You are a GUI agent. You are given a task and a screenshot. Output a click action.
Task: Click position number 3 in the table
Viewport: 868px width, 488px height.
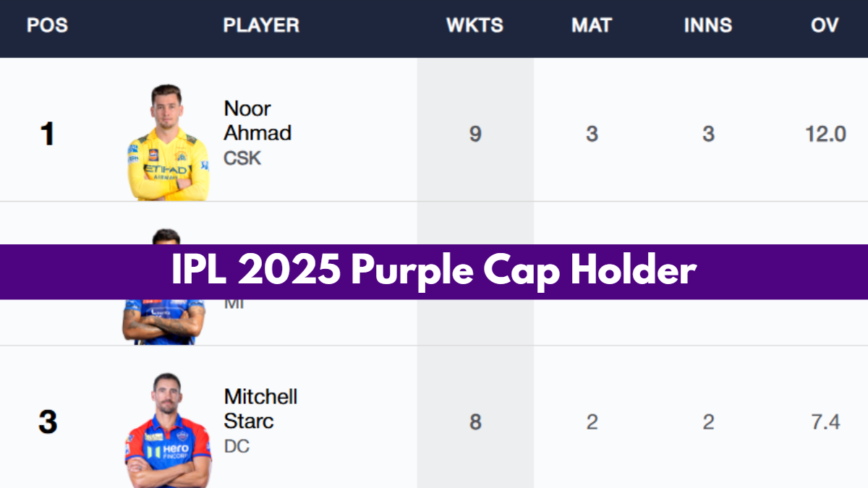tap(48, 423)
